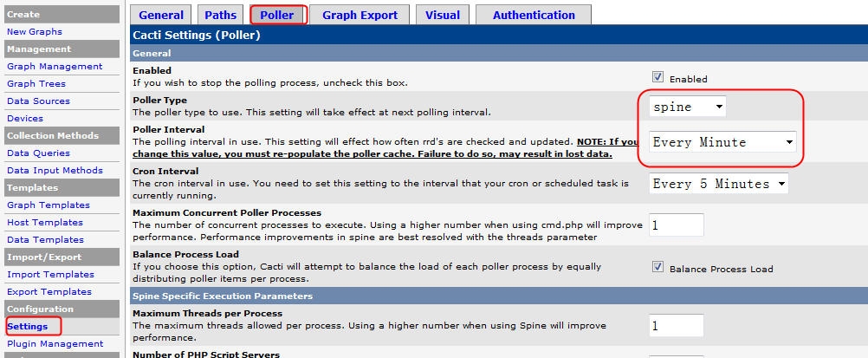Go to Graph Management
The height and width of the screenshot is (358, 868).
(x=55, y=67)
